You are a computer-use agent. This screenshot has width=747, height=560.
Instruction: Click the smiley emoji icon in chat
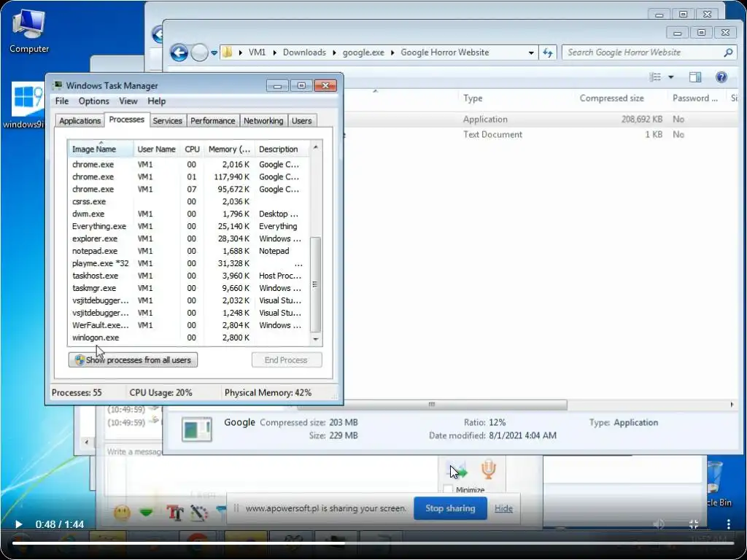point(122,513)
